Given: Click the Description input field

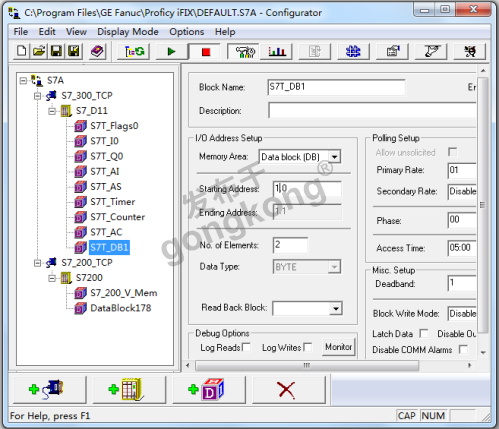Looking at the screenshot, I should click(x=372, y=110).
